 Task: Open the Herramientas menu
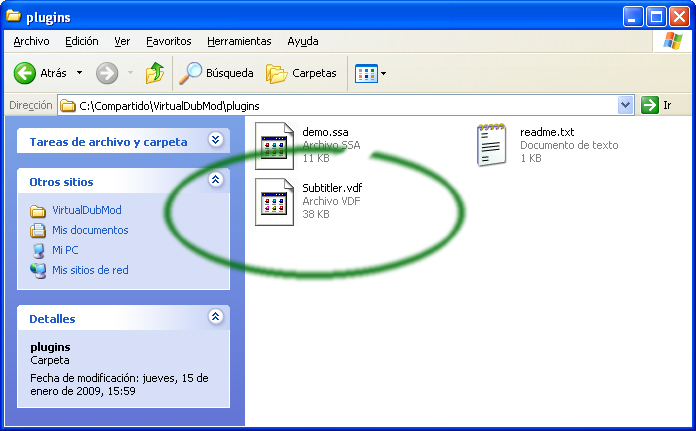pyautogui.click(x=239, y=41)
